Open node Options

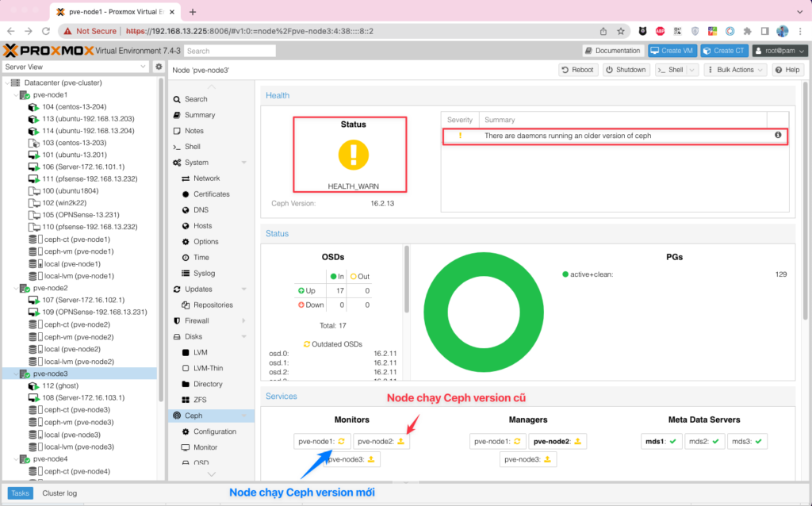point(206,242)
